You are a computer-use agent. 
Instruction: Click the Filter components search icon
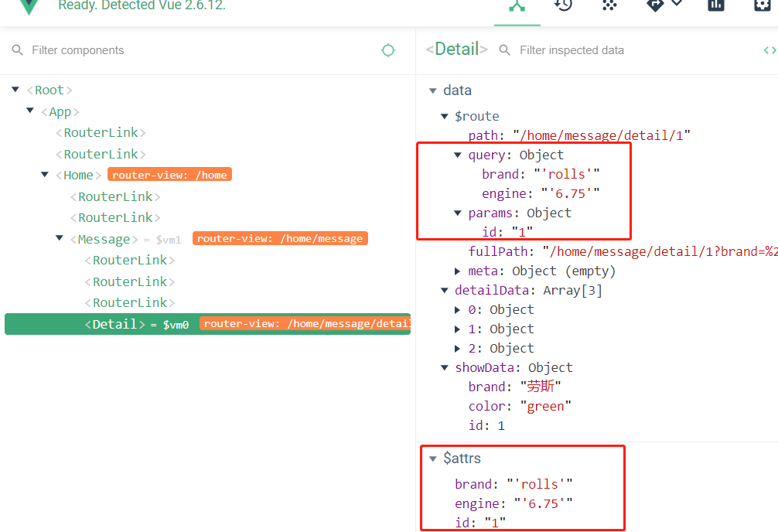(x=17, y=50)
